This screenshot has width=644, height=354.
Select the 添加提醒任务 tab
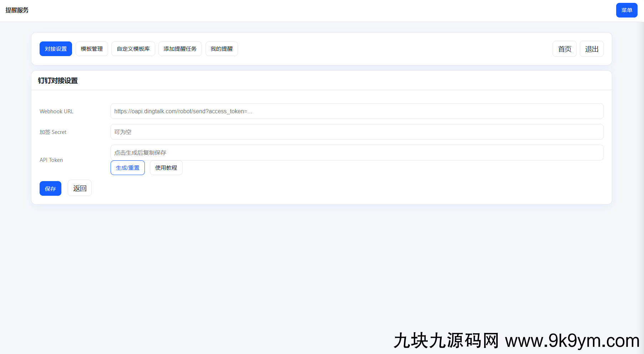tap(180, 49)
